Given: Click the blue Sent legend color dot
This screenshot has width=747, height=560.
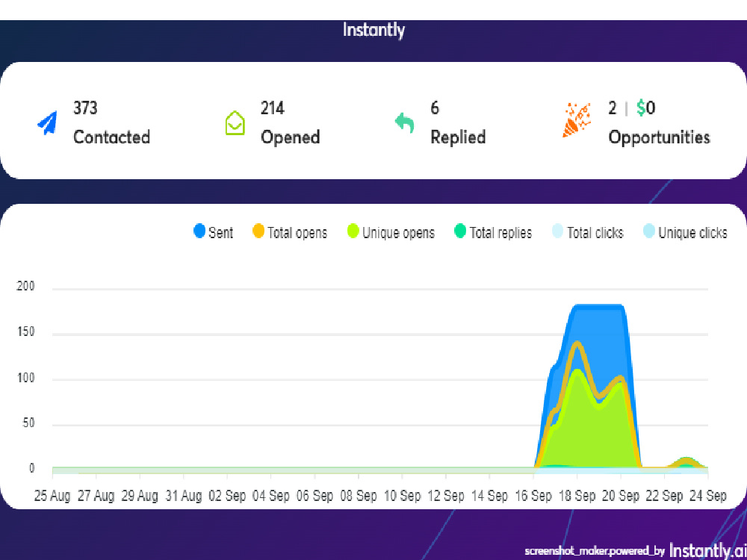Looking at the screenshot, I should pos(199,231).
